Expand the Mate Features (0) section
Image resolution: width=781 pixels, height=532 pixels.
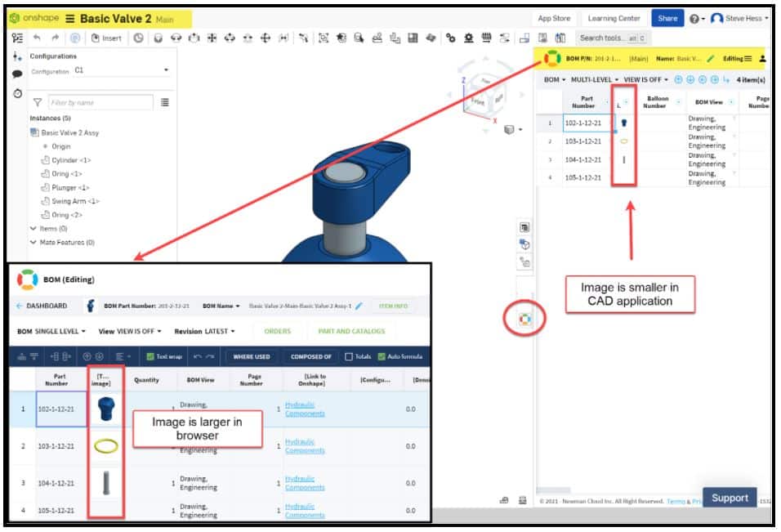click(33, 242)
